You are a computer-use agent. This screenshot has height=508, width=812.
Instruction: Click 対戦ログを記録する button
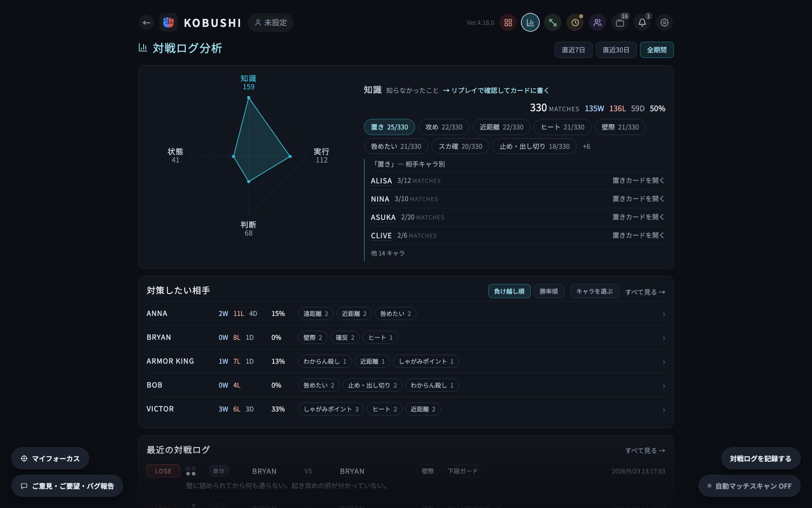coord(761,459)
